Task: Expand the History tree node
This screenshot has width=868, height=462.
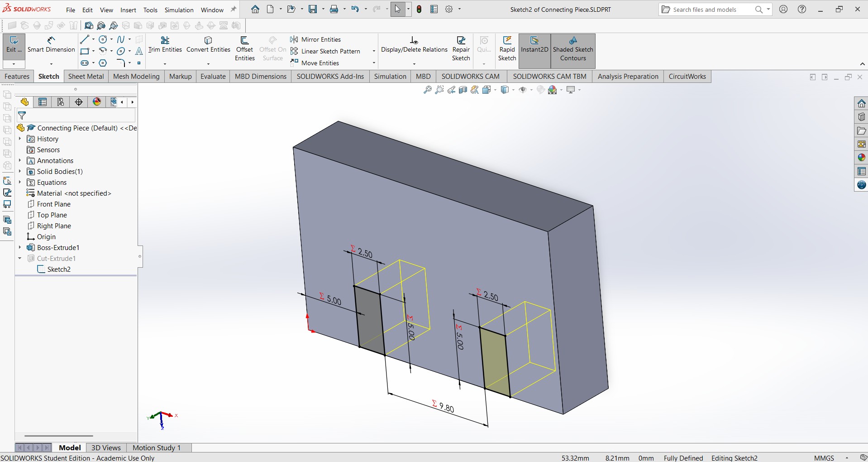Action: coord(20,139)
